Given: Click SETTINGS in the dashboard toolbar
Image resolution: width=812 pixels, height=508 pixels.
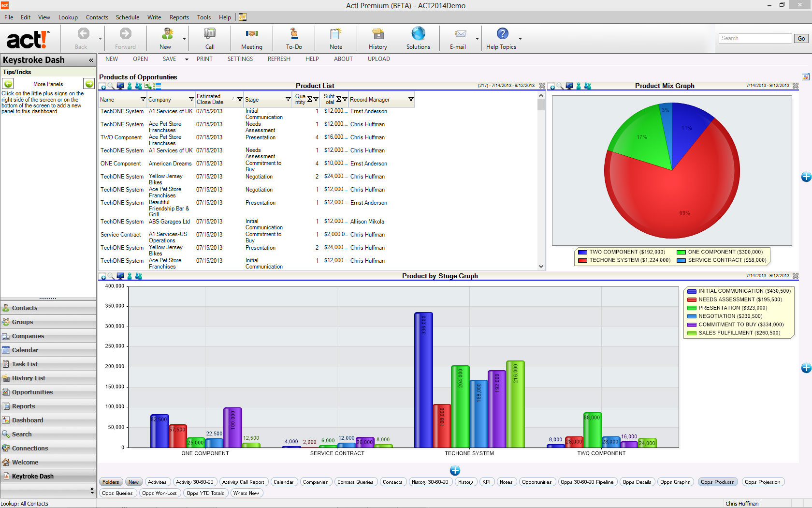Looking at the screenshot, I should point(240,59).
